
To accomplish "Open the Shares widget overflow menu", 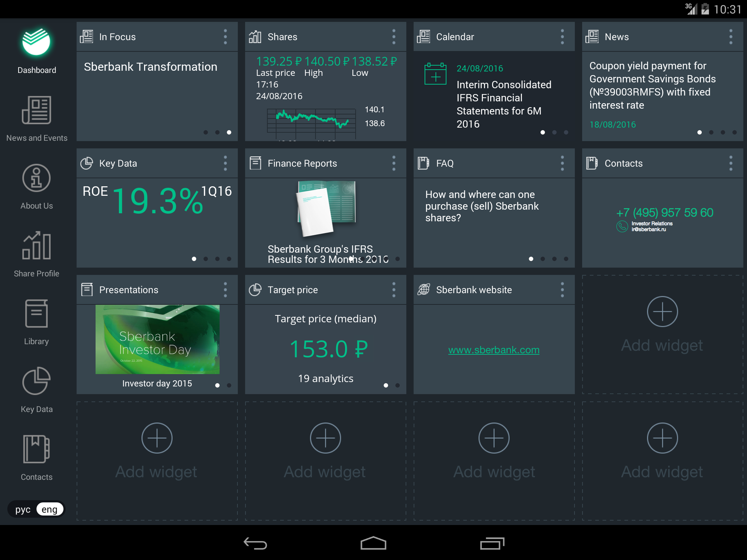I will tap(394, 37).
